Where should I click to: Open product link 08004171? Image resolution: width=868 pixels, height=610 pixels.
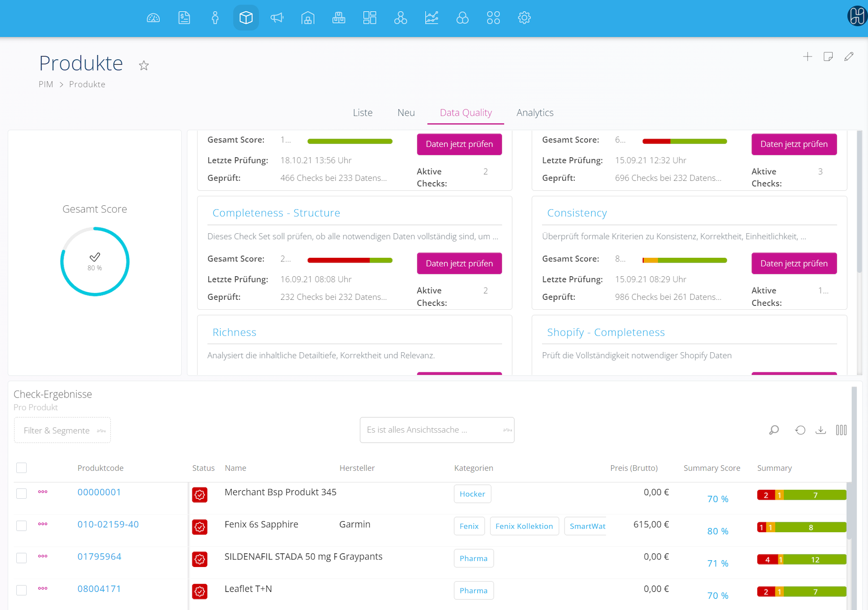coord(99,589)
